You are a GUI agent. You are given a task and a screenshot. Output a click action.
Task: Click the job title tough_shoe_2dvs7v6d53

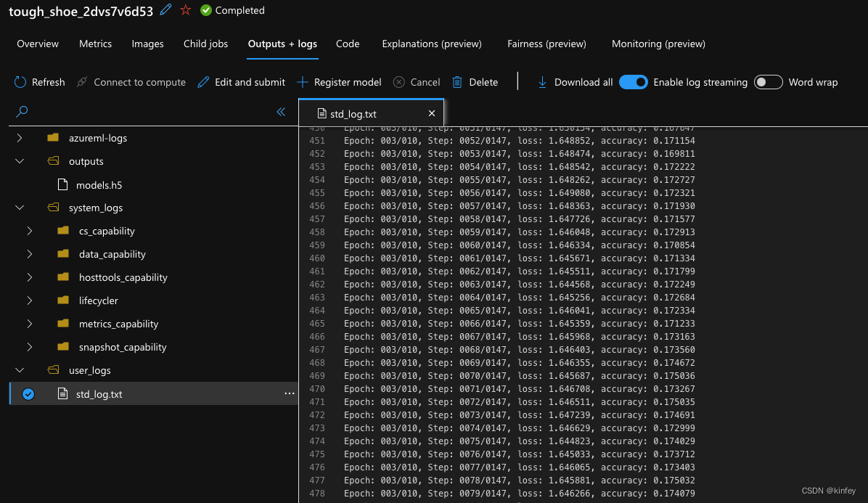pos(81,11)
